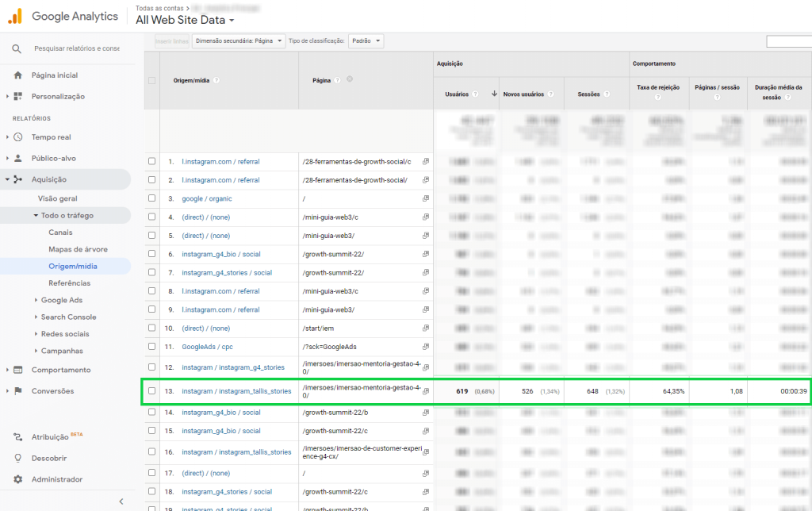Check the box for row 6 instagram_g4_bio / social
Image resolution: width=812 pixels, height=511 pixels.
click(x=151, y=253)
